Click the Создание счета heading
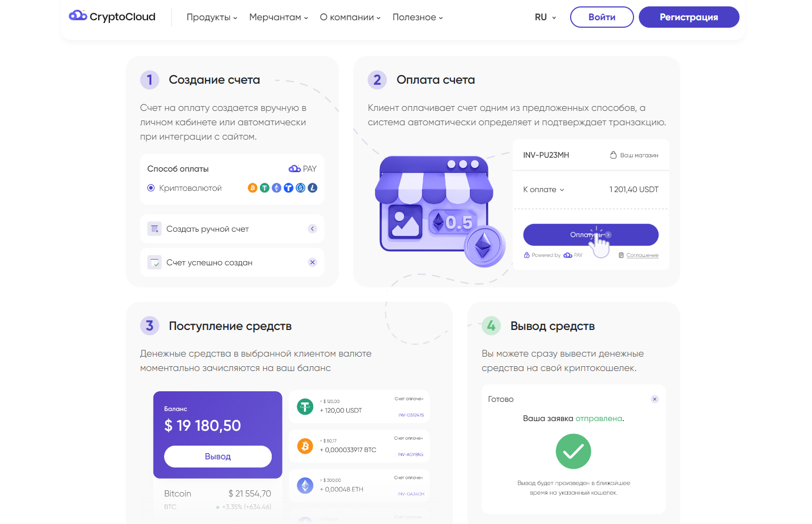Viewport: 812px width, 524px height. point(214,80)
